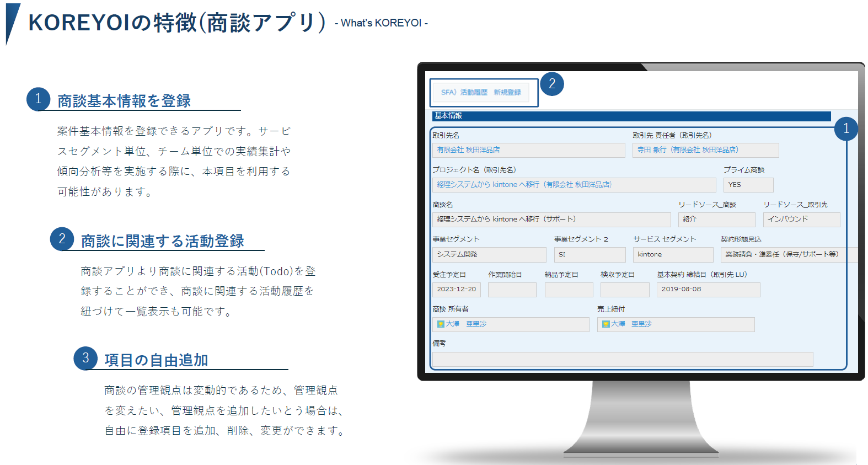The width and height of the screenshot is (868, 465).
Task: Click the number 1 badge beside 商談基本情報を登録
Action: (x=38, y=99)
